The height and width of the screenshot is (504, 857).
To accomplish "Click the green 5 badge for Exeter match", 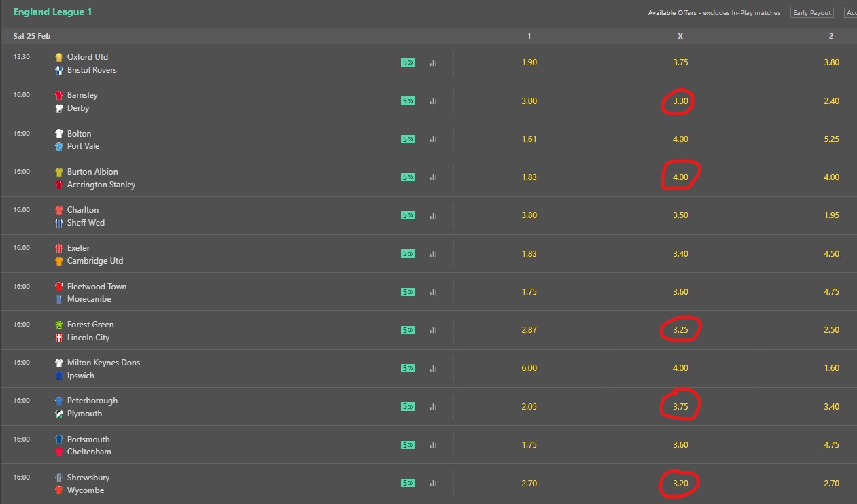I will 408,254.
